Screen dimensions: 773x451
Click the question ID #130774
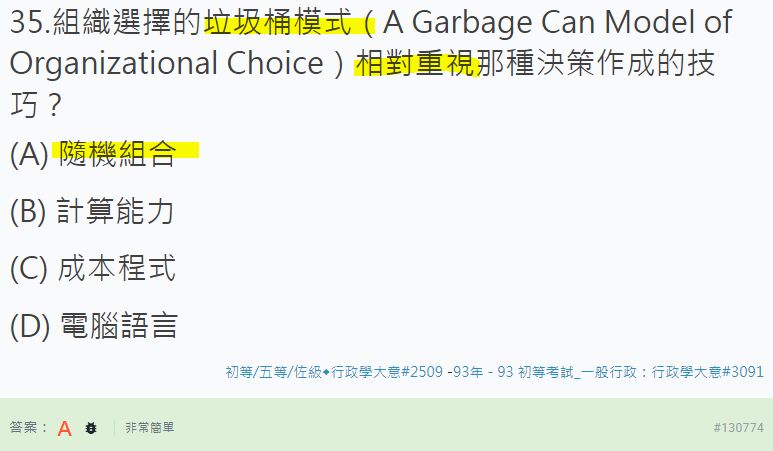[x=738, y=428]
